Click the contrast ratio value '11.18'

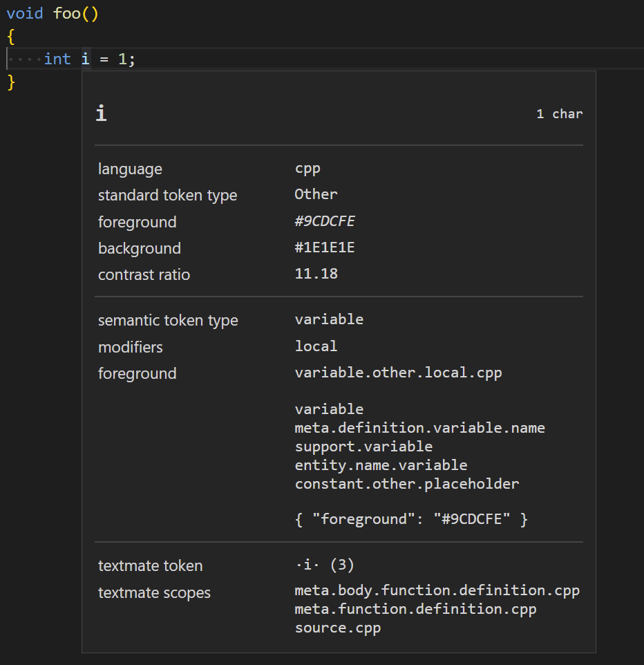point(316,274)
